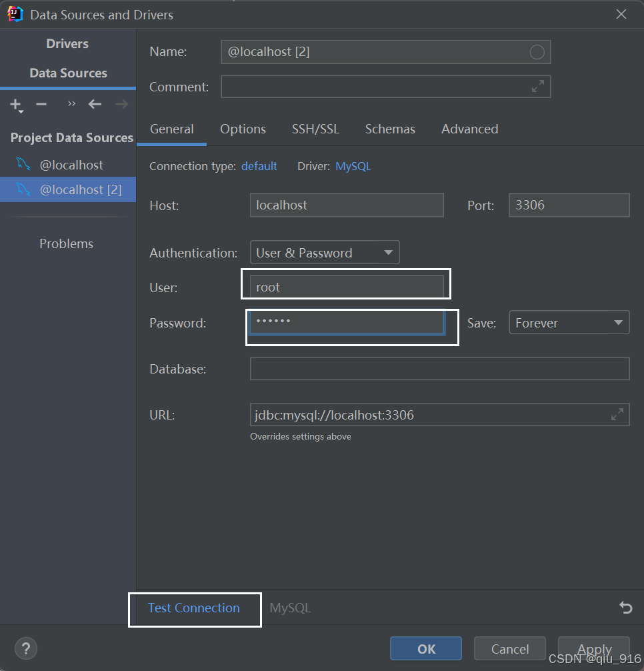Run Test Connection
The width and height of the screenshot is (644, 671).
194,608
